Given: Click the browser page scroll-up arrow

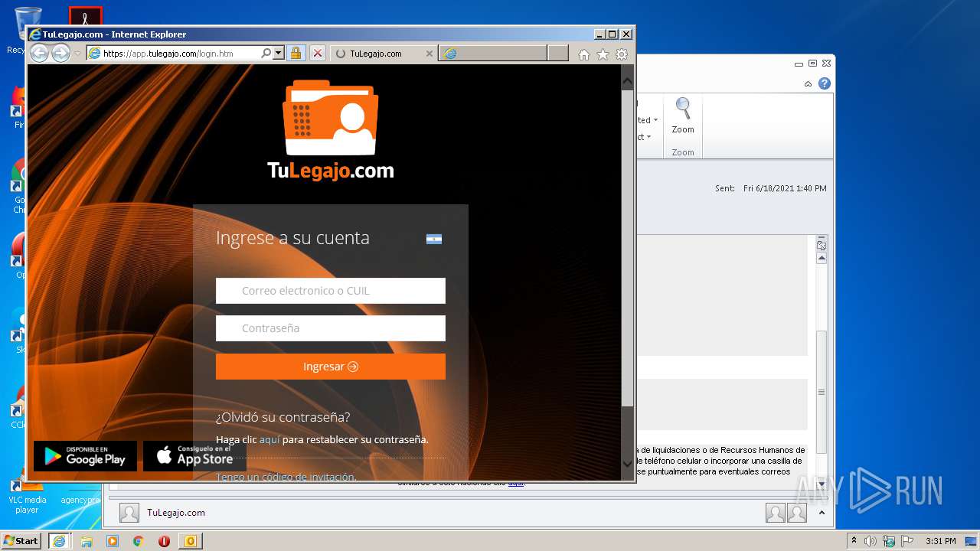Looking at the screenshot, I should click(627, 80).
